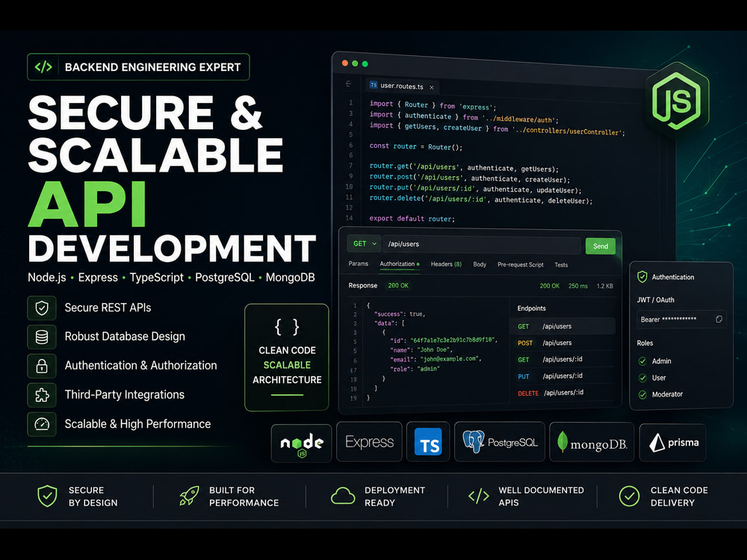
Task: Click the 250 ms response time value
Action: 578,286
